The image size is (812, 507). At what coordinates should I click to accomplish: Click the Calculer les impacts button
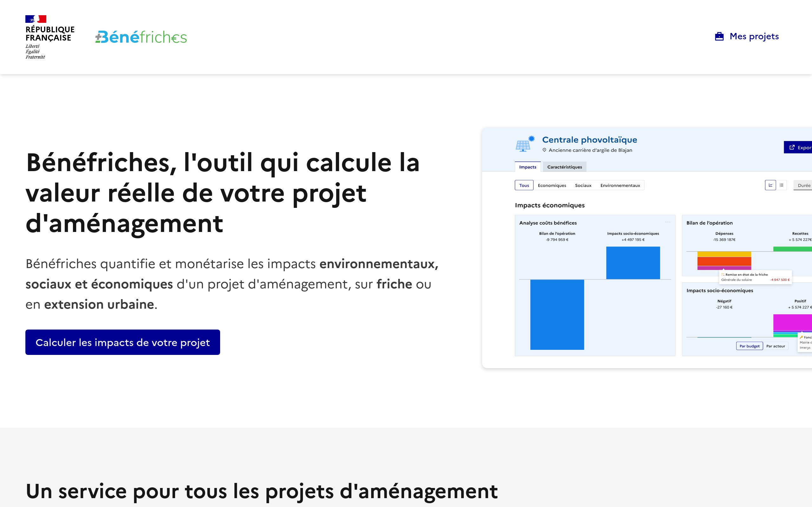pos(123,342)
